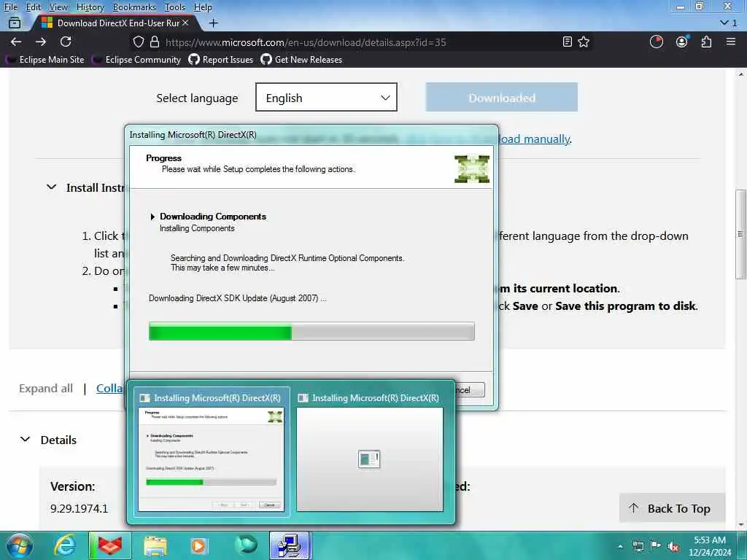The height and width of the screenshot is (560, 747).
Task: Bookmark this page with the star icon
Action: (x=584, y=42)
